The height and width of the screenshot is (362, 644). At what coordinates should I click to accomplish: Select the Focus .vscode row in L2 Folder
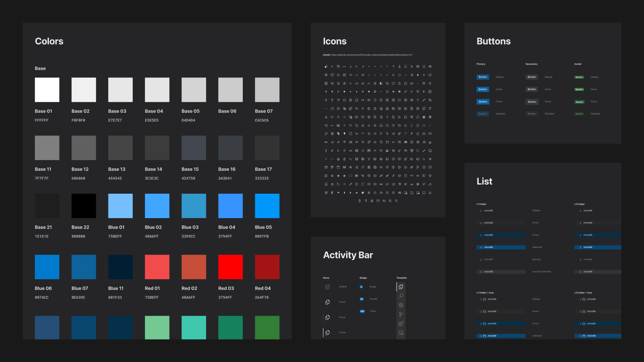597,235
